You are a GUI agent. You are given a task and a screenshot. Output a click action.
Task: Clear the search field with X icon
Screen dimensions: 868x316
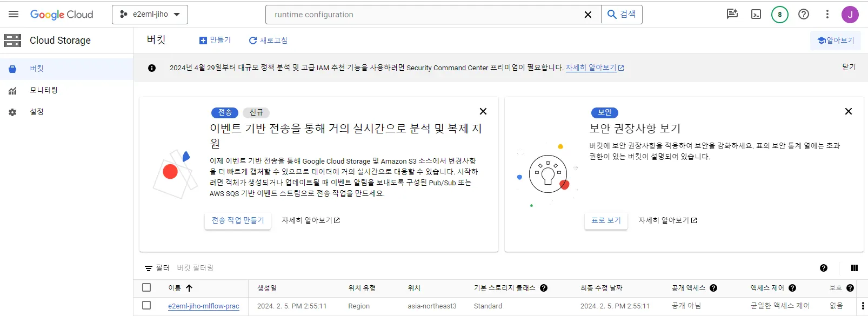coord(588,15)
